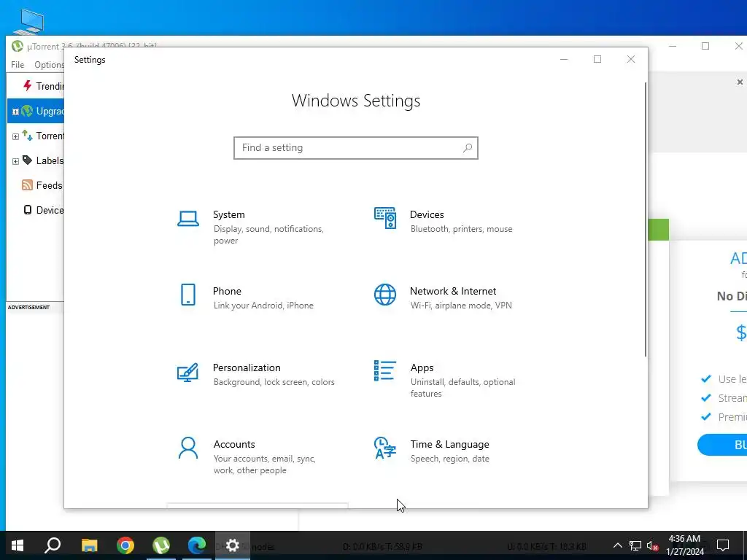Click 'Background, lock screen, colors' description
The width and height of the screenshot is (747, 560).
point(274,382)
